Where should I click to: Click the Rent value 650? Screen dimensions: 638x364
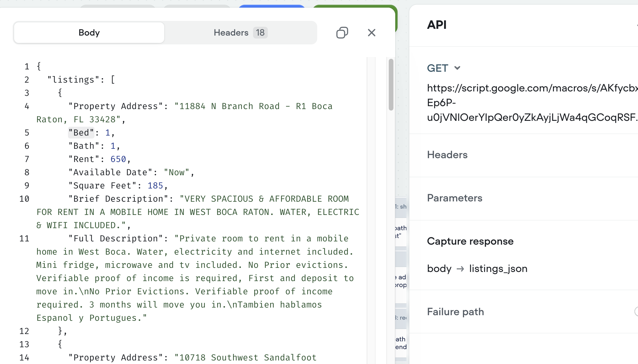tap(118, 159)
